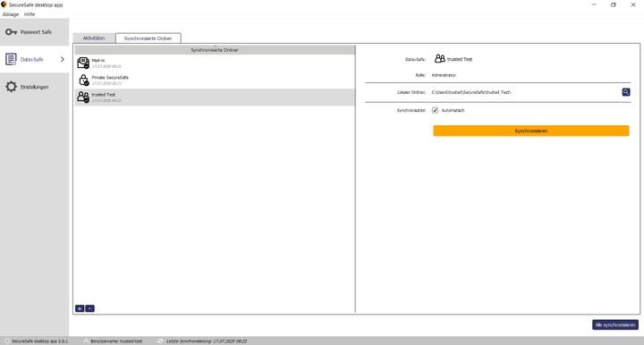Click the trusted Test Datei-Safe value
Image resolution: width=644 pixels, height=345 pixels.
point(460,59)
